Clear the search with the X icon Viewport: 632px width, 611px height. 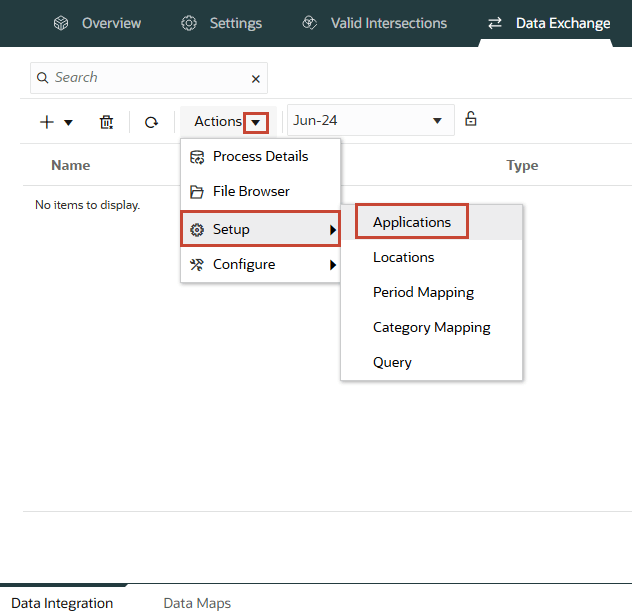click(256, 79)
